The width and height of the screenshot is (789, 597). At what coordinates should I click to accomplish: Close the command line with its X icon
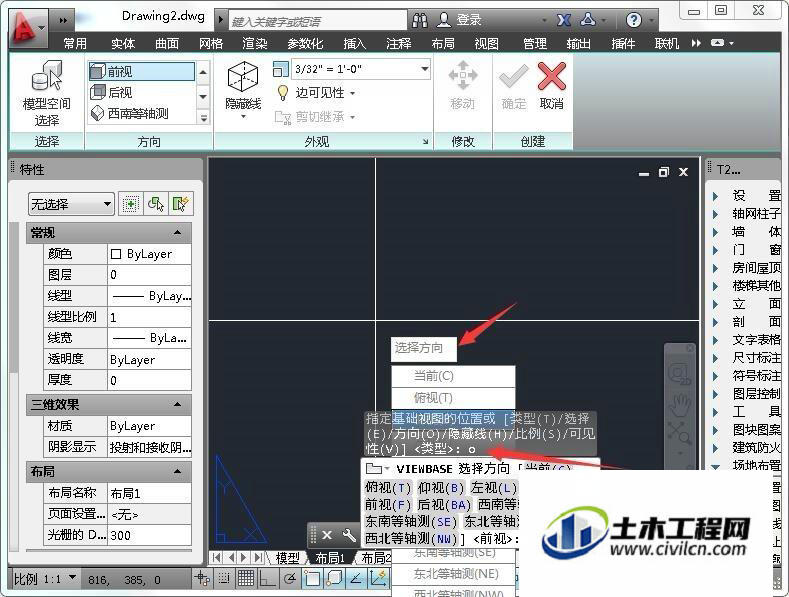327,535
